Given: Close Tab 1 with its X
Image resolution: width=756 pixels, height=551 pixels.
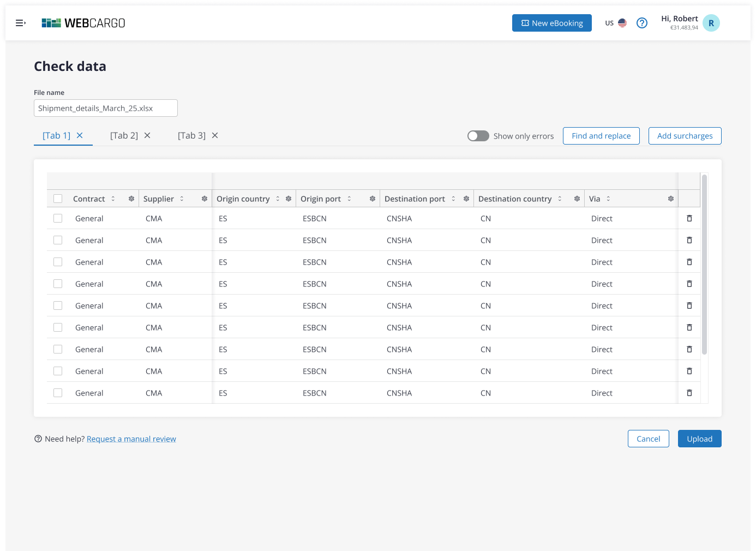Looking at the screenshot, I should [x=80, y=135].
